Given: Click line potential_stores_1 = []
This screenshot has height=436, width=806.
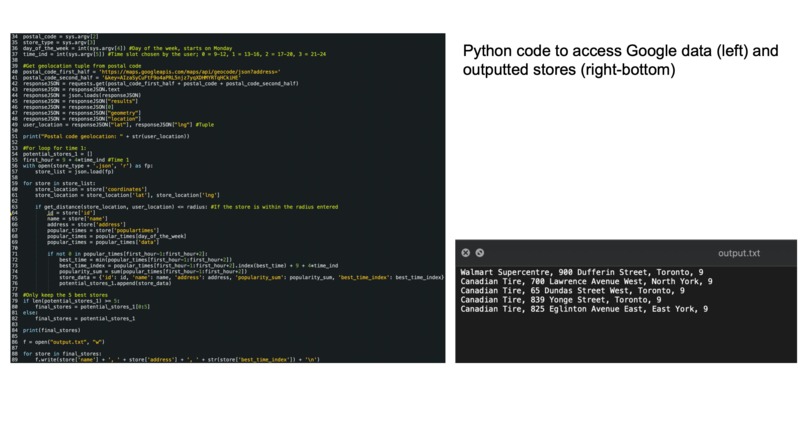Looking at the screenshot, I should [x=58, y=154].
